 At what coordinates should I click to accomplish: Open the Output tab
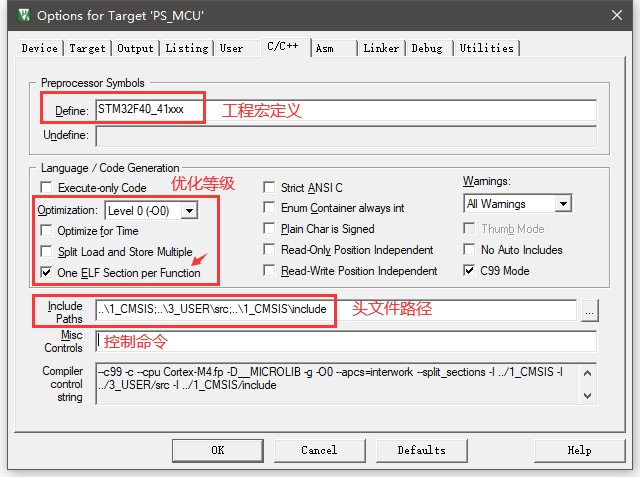tap(135, 48)
